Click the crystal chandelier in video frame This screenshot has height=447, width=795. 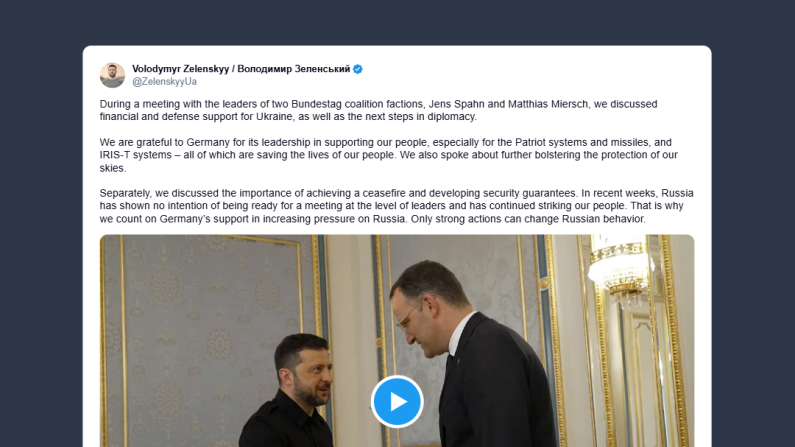[620, 271]
